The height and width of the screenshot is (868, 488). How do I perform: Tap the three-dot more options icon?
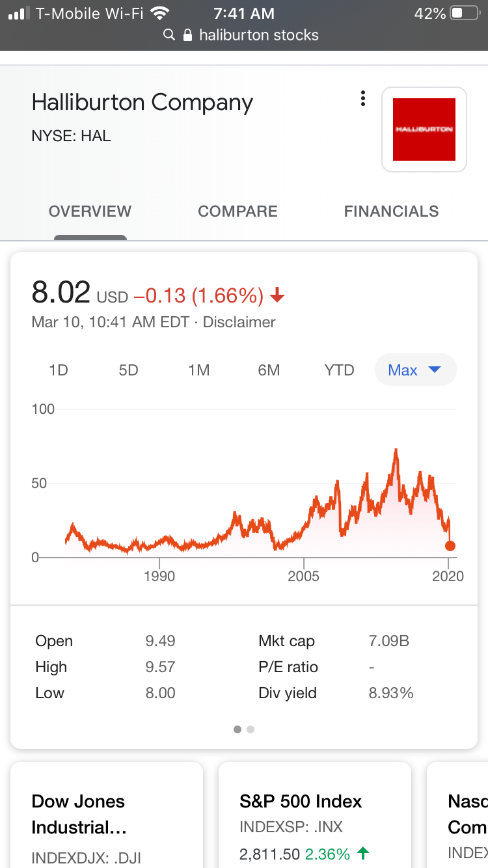click(x=362, y=99)
